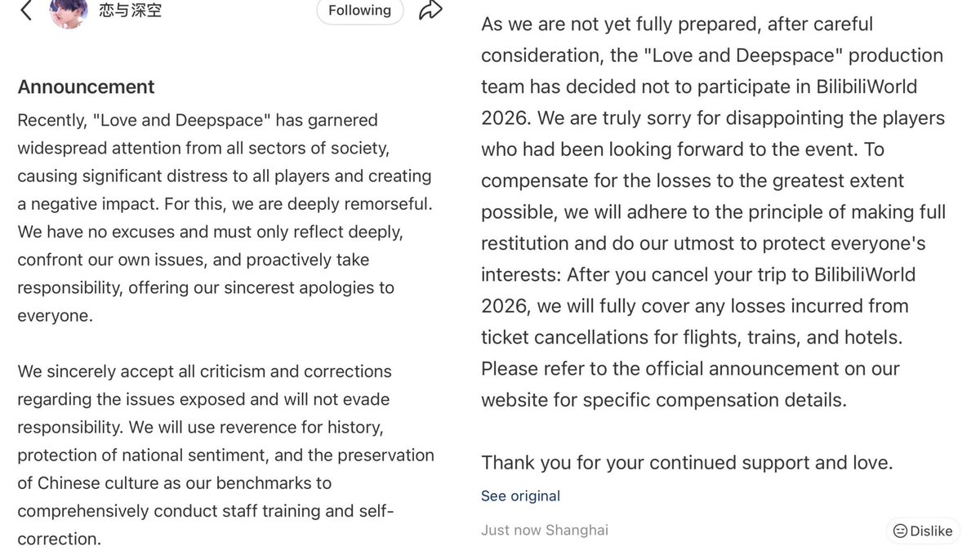Select the paragraph starting 'We sincerely accept all criticism'
The width and height of the screenshot is (980, 551).
(x=225, y=455)
